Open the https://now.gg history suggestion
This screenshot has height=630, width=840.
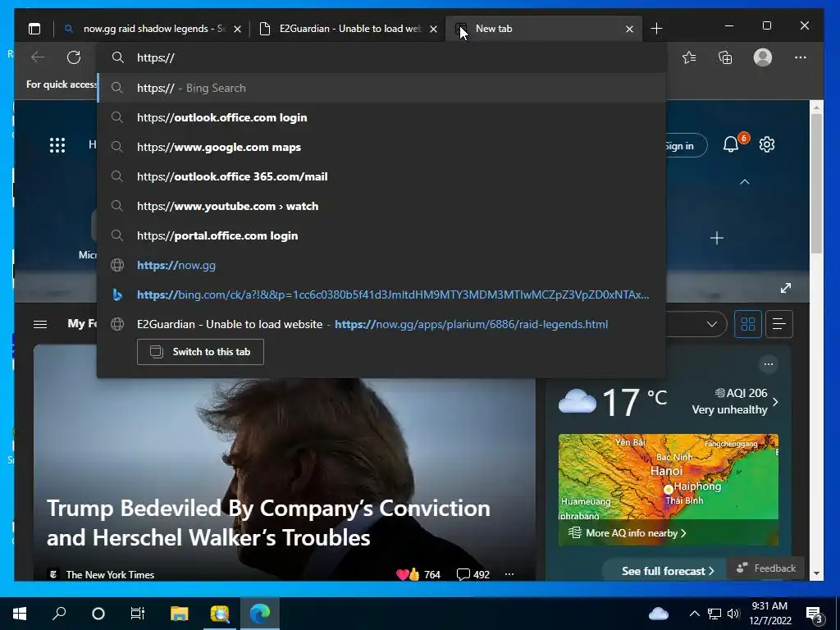381,265
